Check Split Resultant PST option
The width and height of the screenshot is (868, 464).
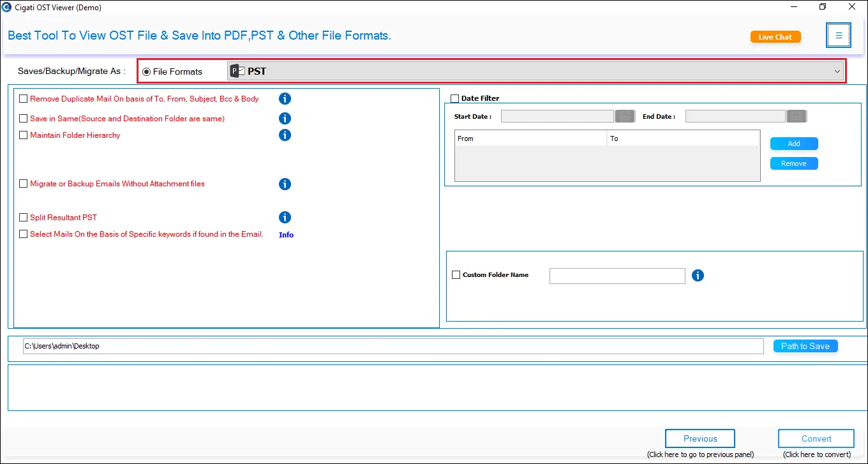pos(24,218)
